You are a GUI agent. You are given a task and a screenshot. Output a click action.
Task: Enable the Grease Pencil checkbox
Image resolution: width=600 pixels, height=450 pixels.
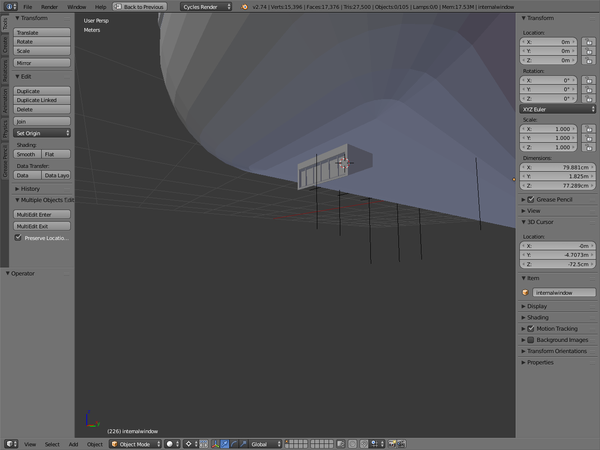tap(529, 199)
